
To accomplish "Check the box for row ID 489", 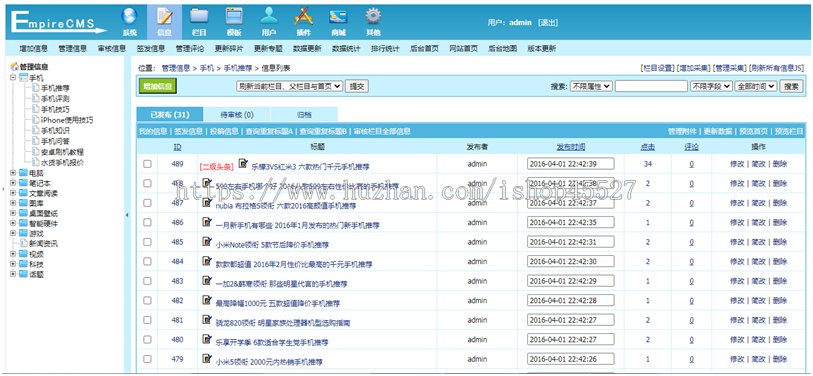I will pyautogui.click(x=147, y=164).
